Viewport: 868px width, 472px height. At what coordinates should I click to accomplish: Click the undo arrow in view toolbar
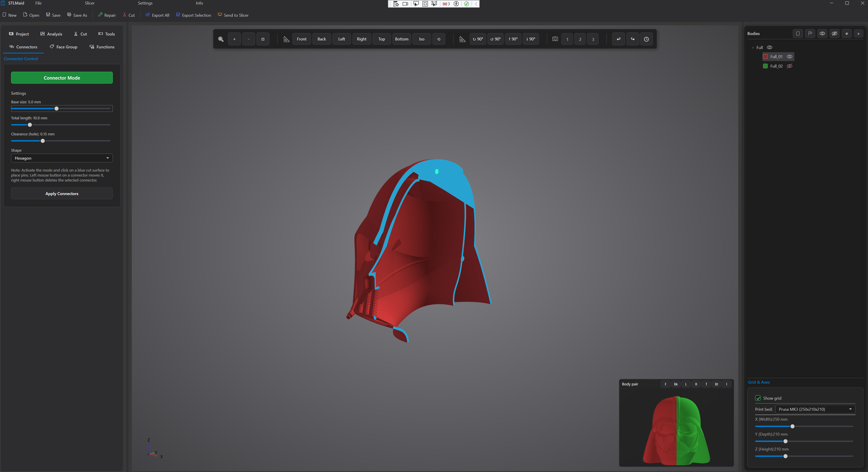618,39
